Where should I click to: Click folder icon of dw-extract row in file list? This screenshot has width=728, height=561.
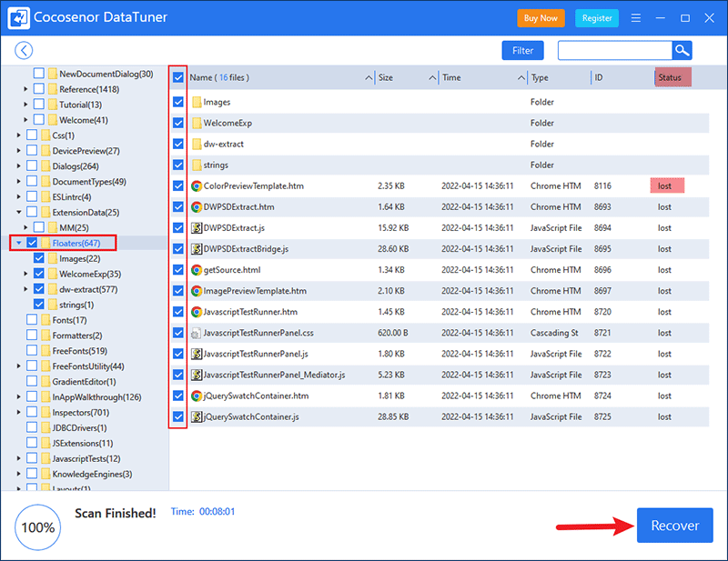pyautogui.click(x=197, y=144)
